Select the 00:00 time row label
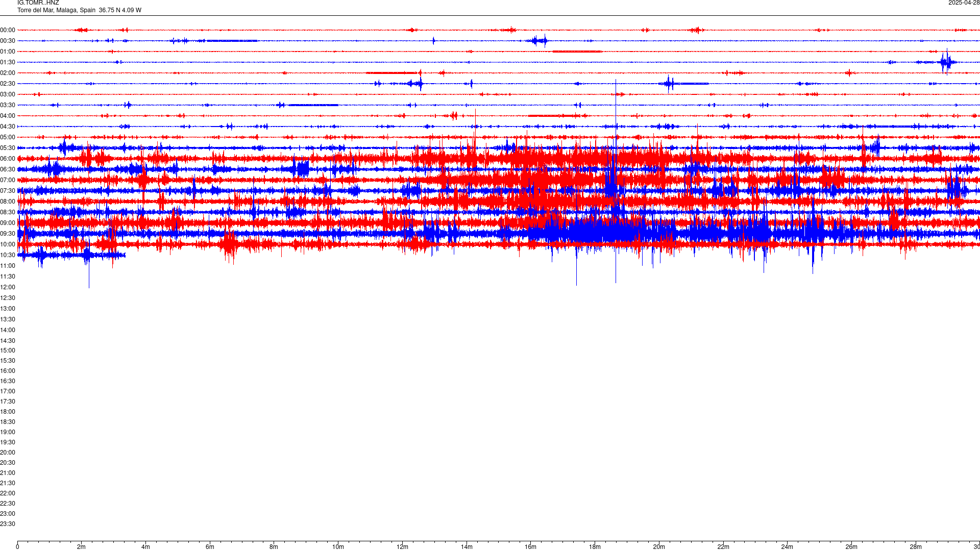This screenshot has width=980, height=551. tap(8, 30)
